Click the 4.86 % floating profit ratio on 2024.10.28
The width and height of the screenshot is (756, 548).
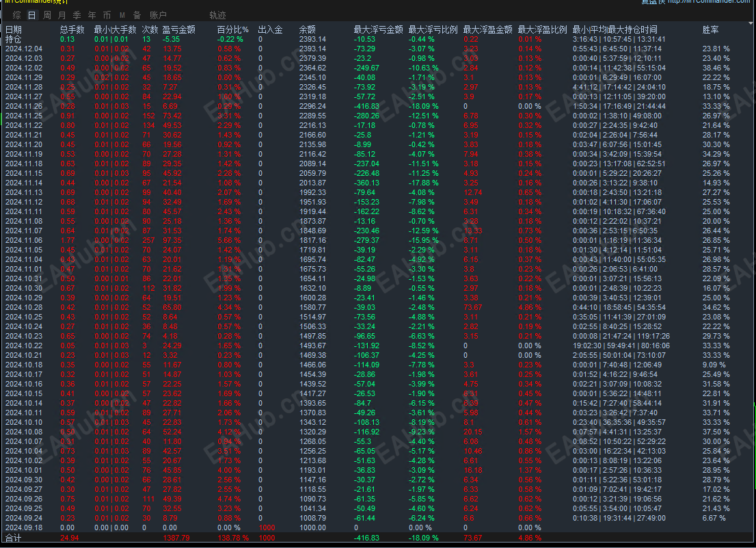[x=530, y=307]
